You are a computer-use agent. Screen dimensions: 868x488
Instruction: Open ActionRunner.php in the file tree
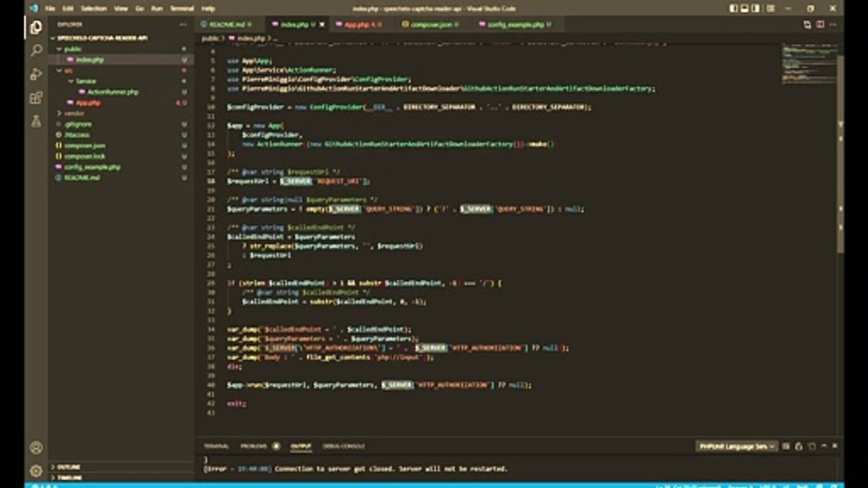[x=121, y=91]
